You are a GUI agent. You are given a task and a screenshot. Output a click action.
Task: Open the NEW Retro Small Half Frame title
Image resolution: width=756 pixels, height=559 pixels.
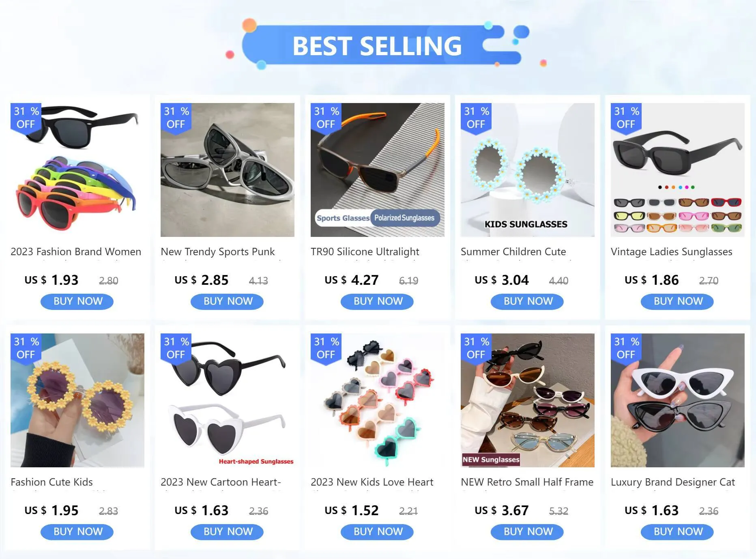[527, 482]
